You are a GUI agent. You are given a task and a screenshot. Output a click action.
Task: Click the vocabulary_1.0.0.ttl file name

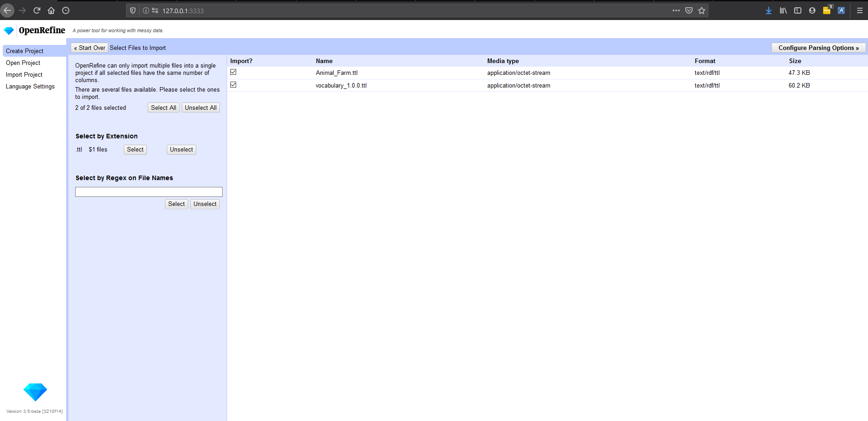[x=341, y=85]
